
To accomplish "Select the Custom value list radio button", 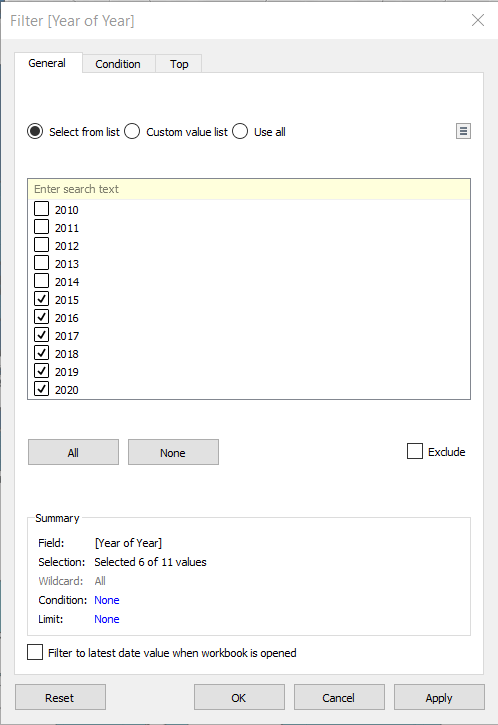I will 132,131.
